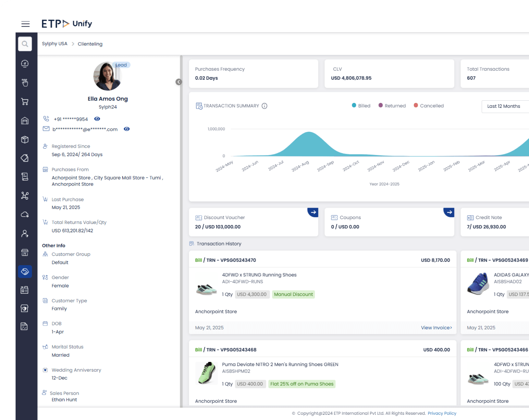Open the Privacy Policy link in footer

(442, 413)
